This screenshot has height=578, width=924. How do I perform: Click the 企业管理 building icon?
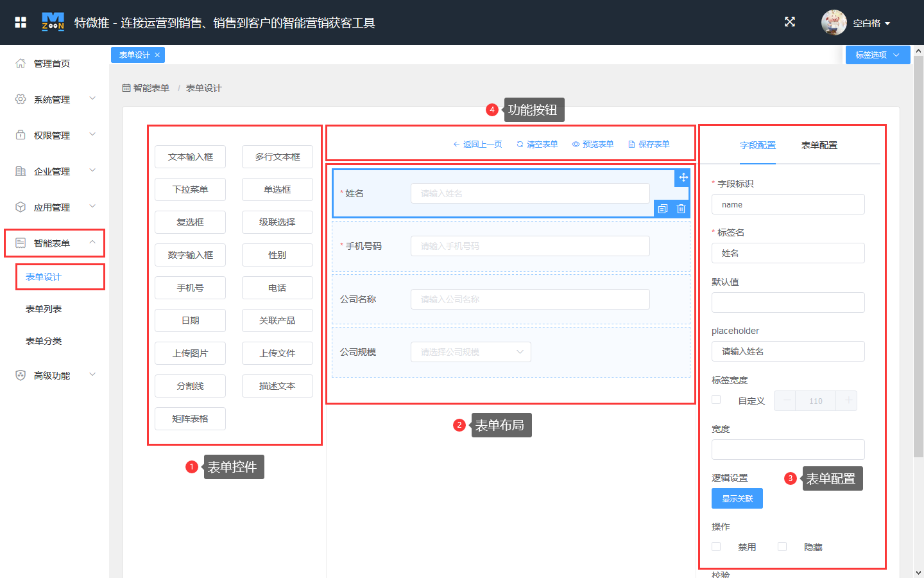coord(21,171)
